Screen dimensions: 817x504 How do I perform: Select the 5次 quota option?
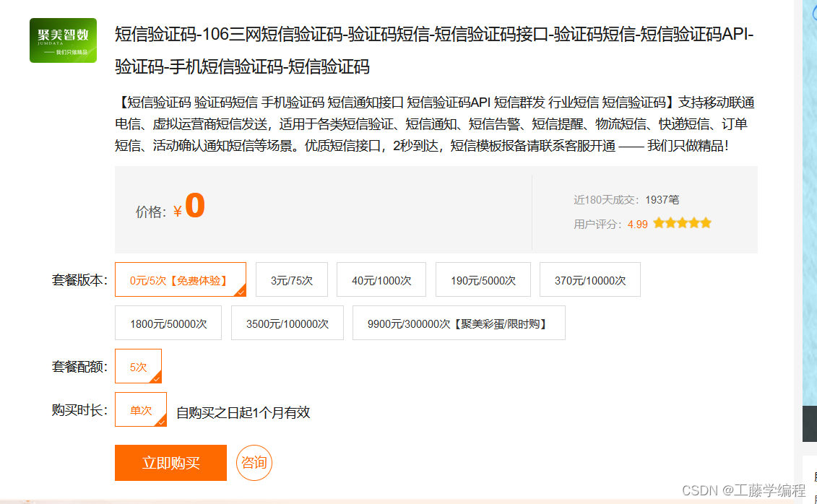pos(138,366)
